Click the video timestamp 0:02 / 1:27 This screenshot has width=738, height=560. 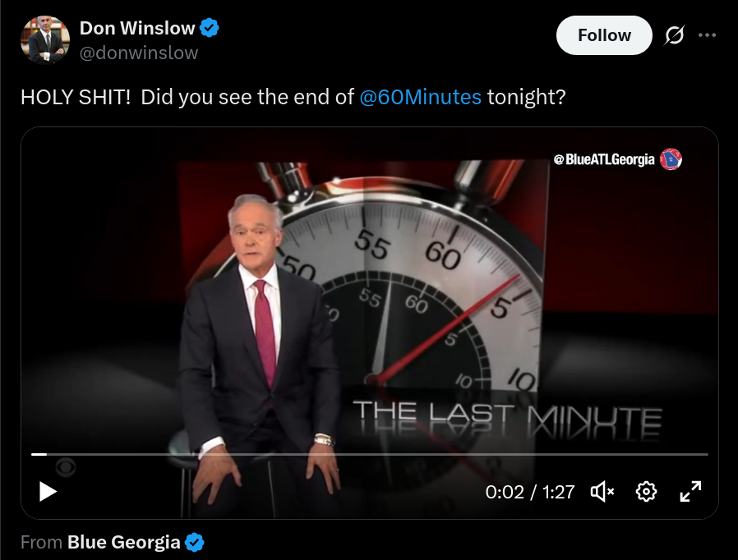(x=530, y=493)
